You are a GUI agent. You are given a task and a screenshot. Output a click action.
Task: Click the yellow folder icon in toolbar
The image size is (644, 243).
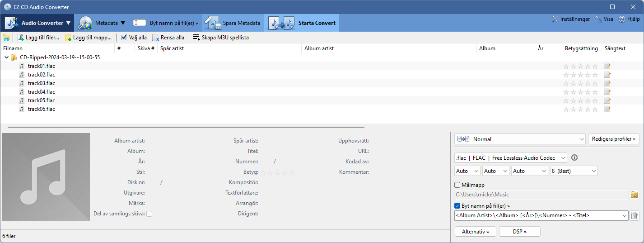click(x=6, y=38)
